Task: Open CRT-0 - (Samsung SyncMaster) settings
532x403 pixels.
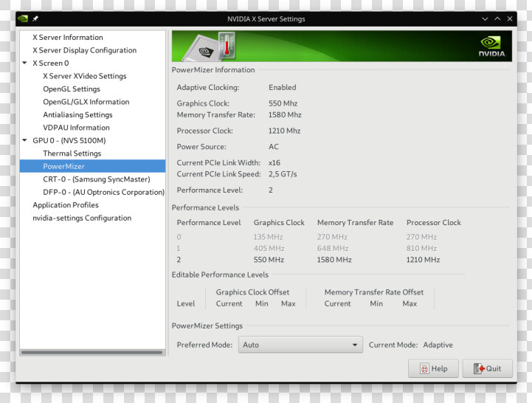Action: (x=97, y=179)
